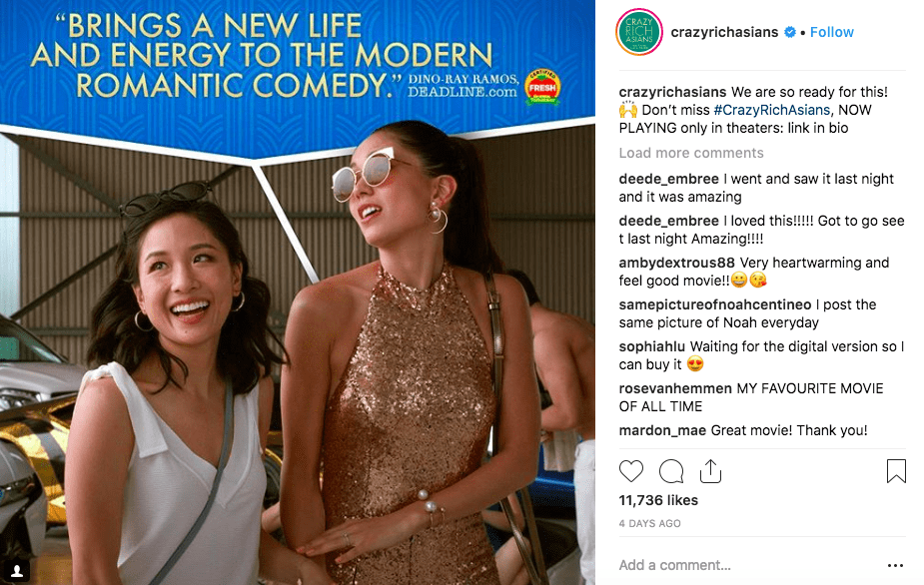Like the post with the heart icon
The image size is (924, 585).
(631, 470)
